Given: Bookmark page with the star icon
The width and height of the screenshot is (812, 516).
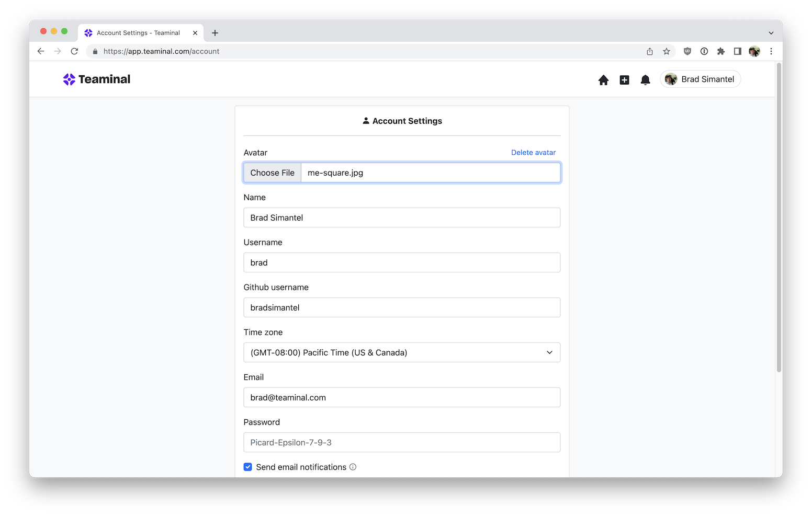Looking at the screenshot, I should click(666, 51).
